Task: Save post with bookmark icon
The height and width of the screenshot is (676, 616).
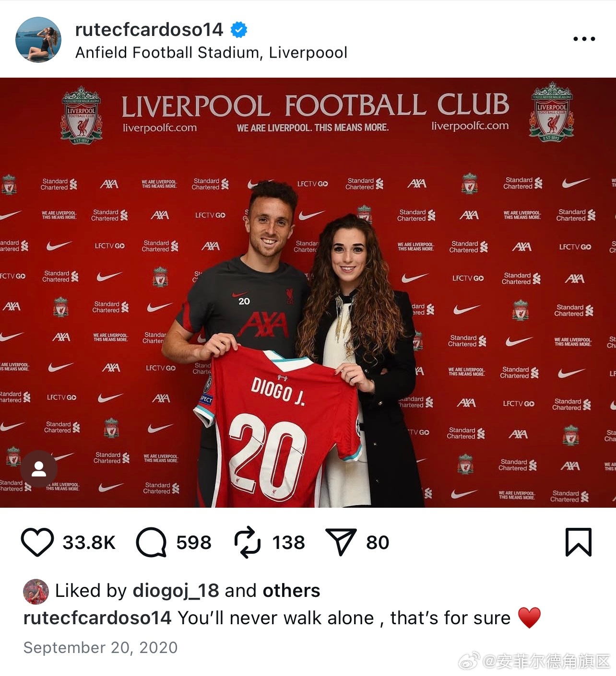Action: 579,542
